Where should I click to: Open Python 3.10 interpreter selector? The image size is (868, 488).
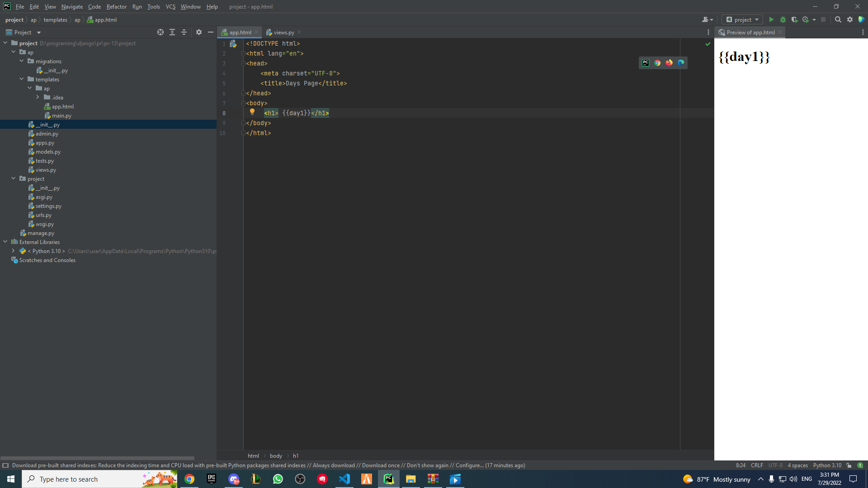coord(827,465)
